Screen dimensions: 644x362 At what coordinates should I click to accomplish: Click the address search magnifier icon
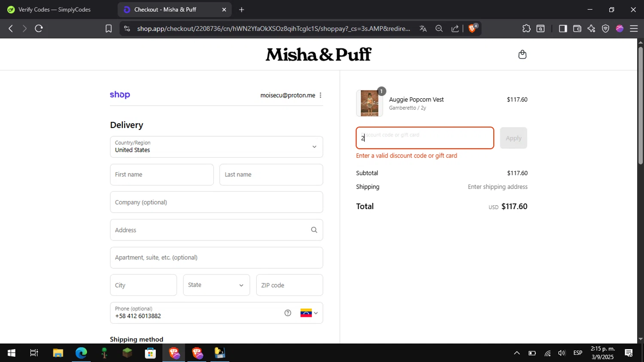coord(314,230)
